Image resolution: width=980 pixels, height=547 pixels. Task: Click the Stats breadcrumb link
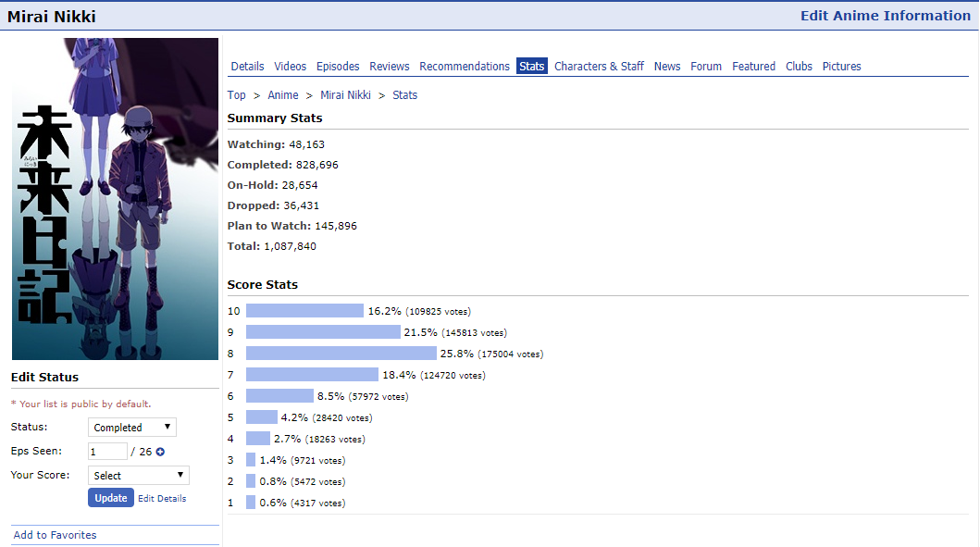click(405, 95)
